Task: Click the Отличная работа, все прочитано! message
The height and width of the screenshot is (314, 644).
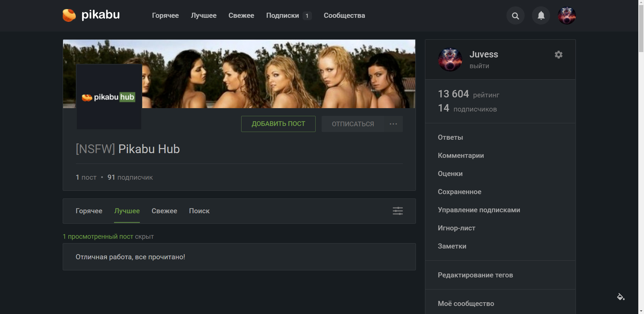Action: [130, 257]
